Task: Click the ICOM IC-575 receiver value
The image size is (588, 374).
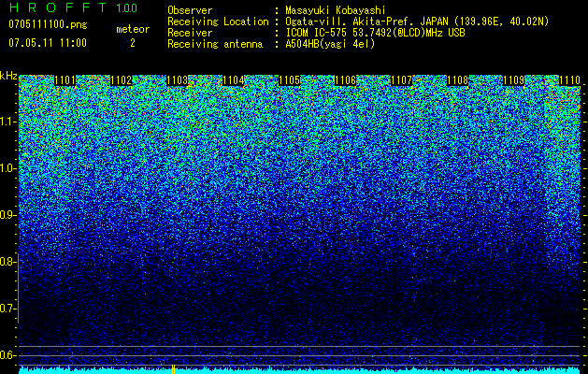Action: coord(376,33)
